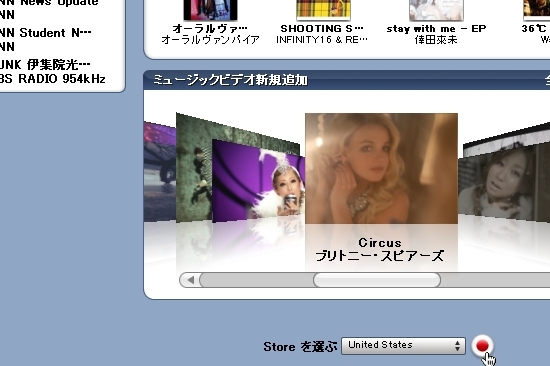This screenshot has height=366, width=550.
Task: Select the purple showgirl music video cover
Action: click(258, 181)
